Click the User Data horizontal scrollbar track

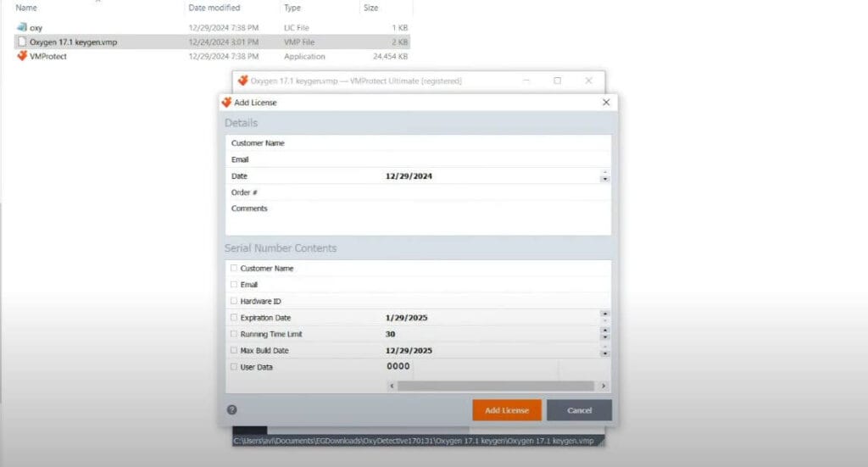click(x=495, y=386)
